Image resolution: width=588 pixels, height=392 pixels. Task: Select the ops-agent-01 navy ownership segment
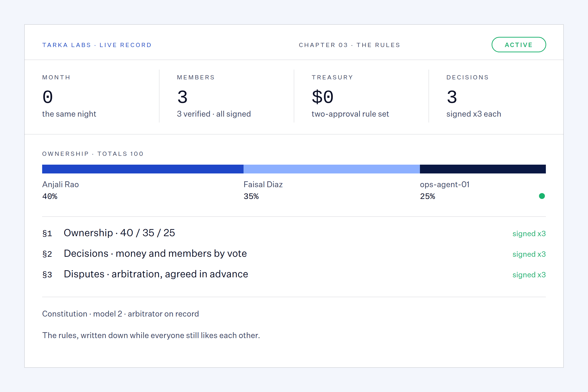tap(483, 169)
